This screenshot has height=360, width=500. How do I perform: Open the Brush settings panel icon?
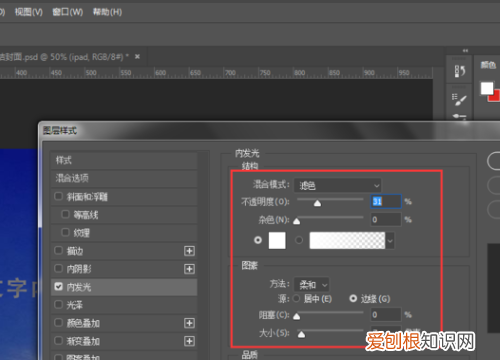point(459,99)
